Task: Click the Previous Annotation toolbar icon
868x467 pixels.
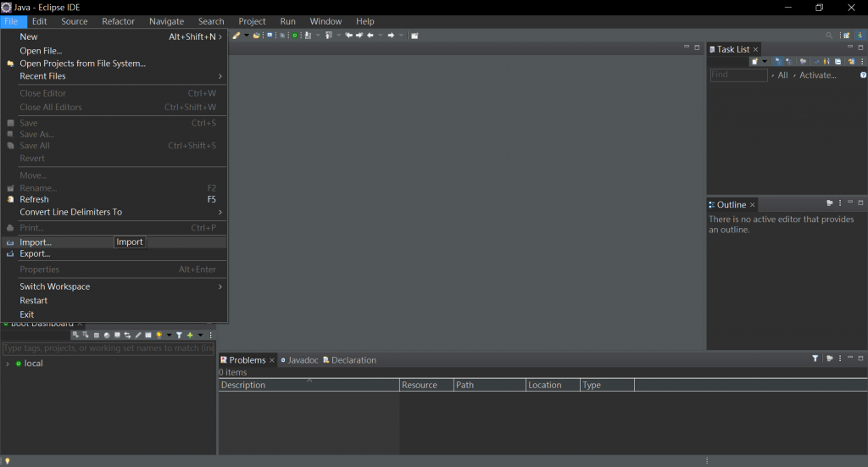Action: (329, 36)
